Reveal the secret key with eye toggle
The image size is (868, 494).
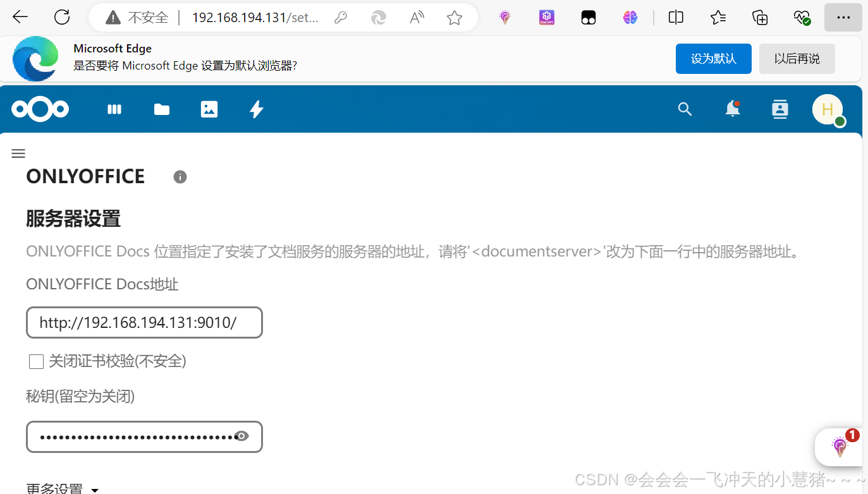tap(241, 435)
